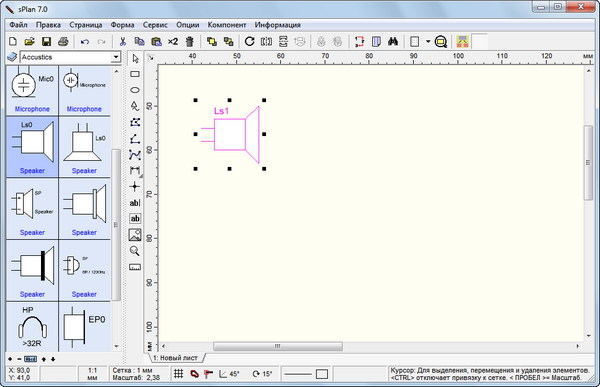The height and width of the screenshot is (387, 600).
Task: Open the Сервис menu
Action: click(155, 25)
